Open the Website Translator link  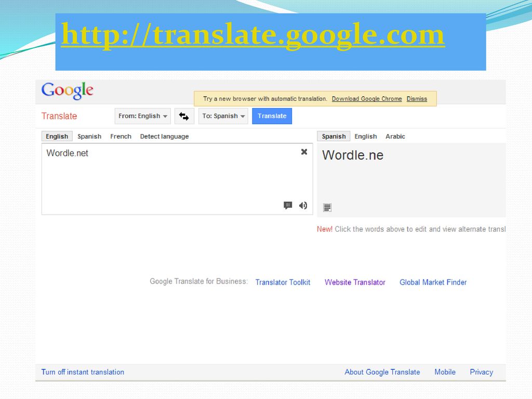pyautogui.click(x=355, y=282)
